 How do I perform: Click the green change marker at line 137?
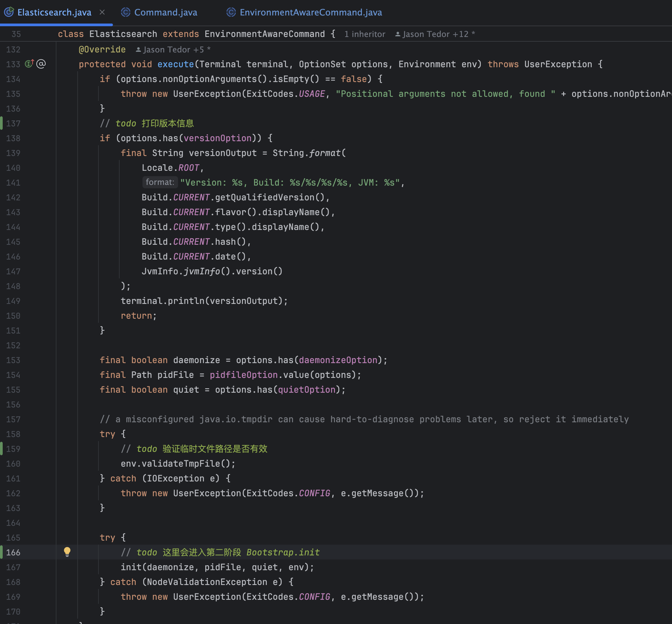click(1, 123)
